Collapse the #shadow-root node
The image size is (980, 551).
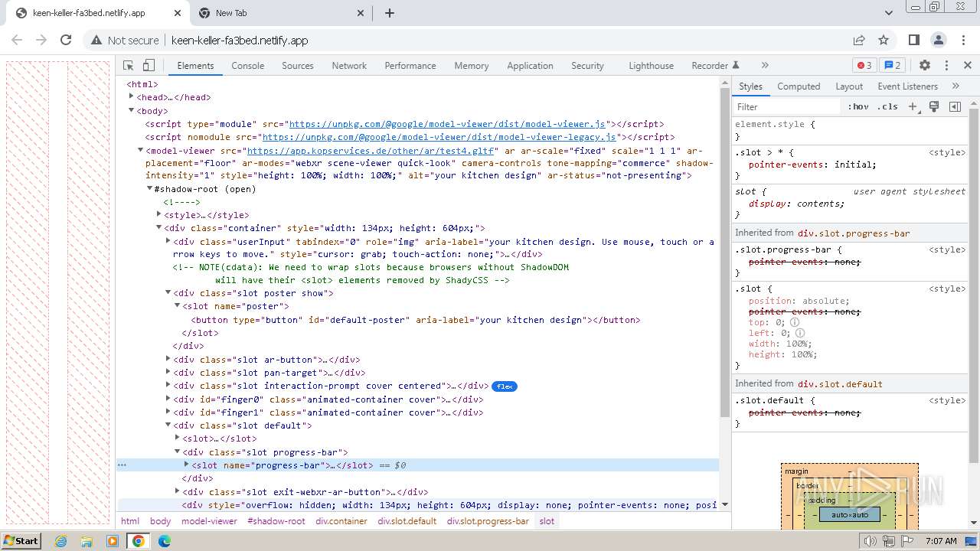click(150, 188)
